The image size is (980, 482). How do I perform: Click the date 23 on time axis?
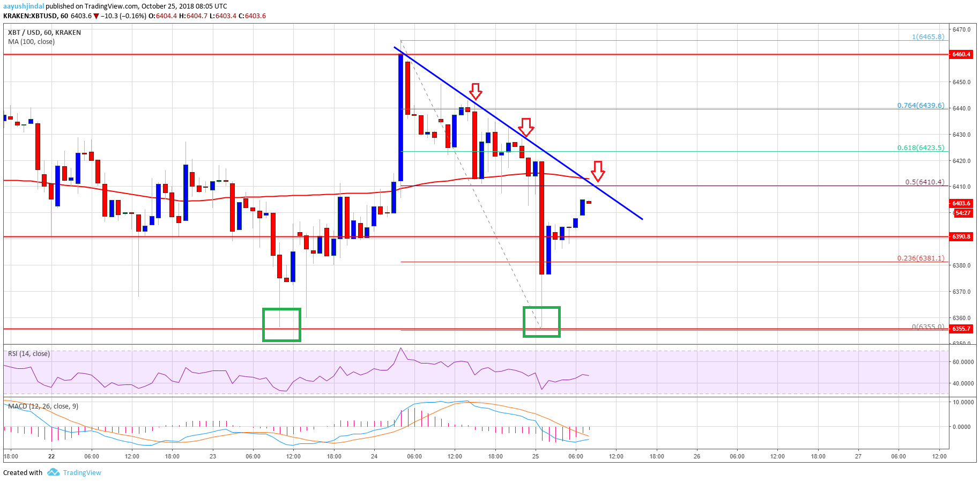pos(213,456)
